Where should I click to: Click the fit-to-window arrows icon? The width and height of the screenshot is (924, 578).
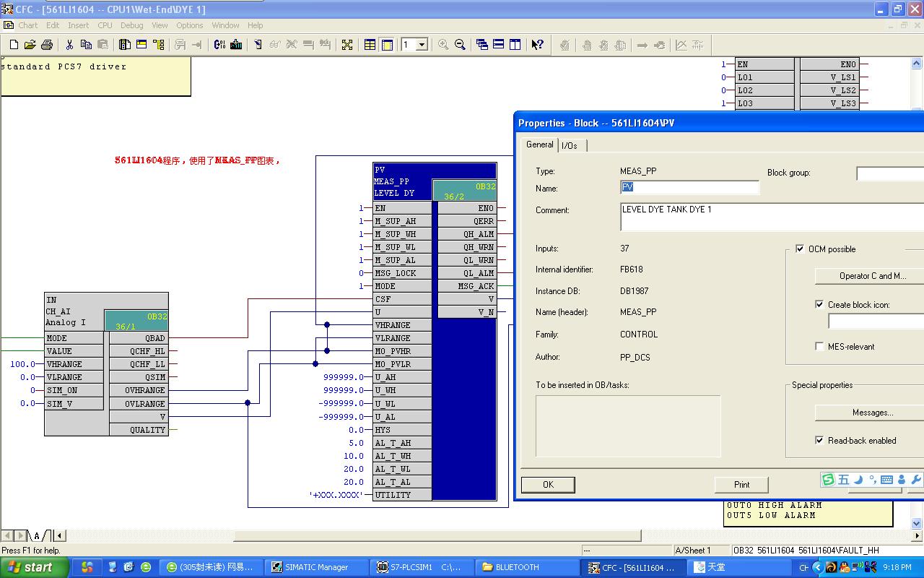[347, 45]
